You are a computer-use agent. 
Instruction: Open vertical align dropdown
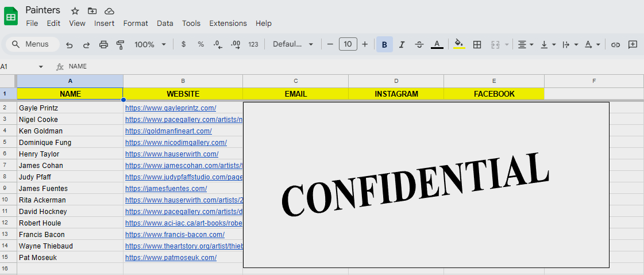click(548, 44)
